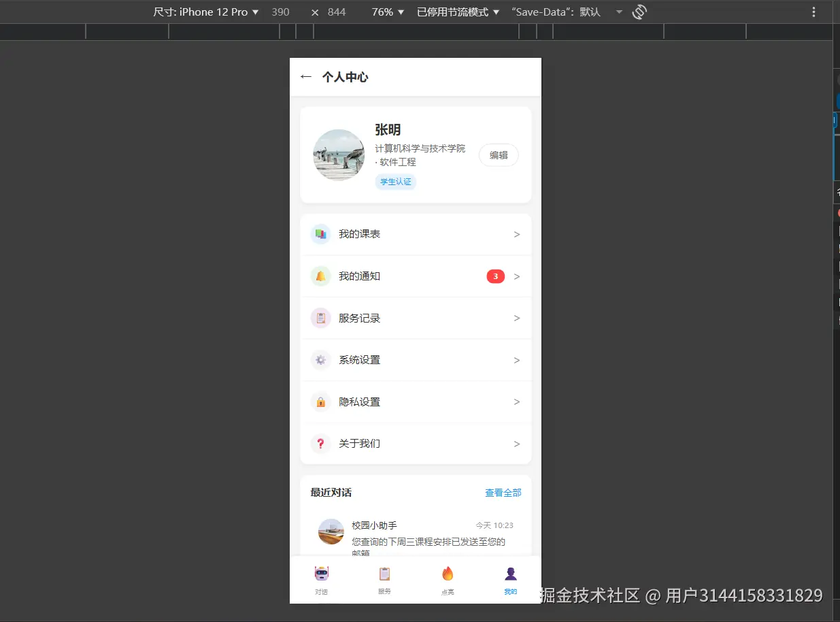Image resolution: width=840 pixels, height=622 pixels.
Task: Click 张明's profile avatar photo
Action: 339,154
